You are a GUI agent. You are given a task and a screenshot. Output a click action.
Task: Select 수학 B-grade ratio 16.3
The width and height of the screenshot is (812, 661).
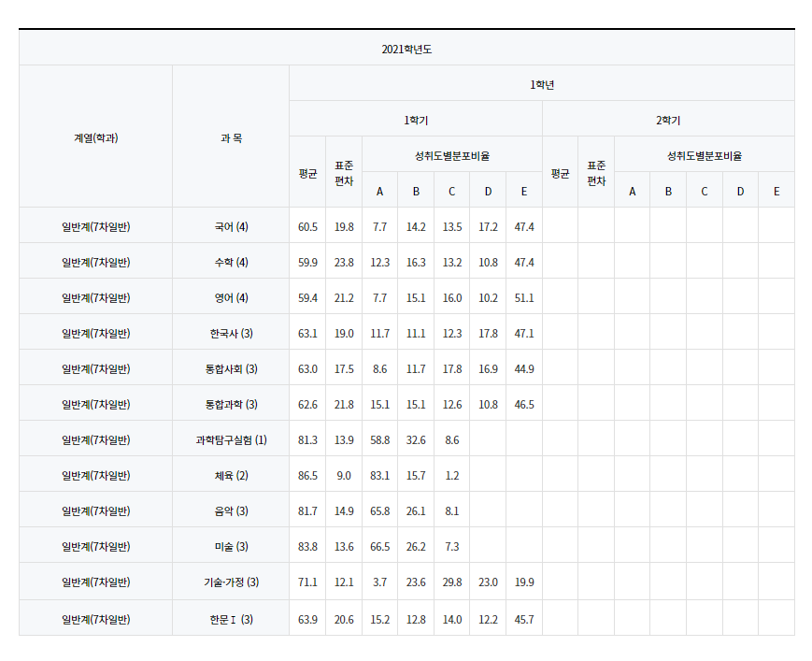[416, 262]
